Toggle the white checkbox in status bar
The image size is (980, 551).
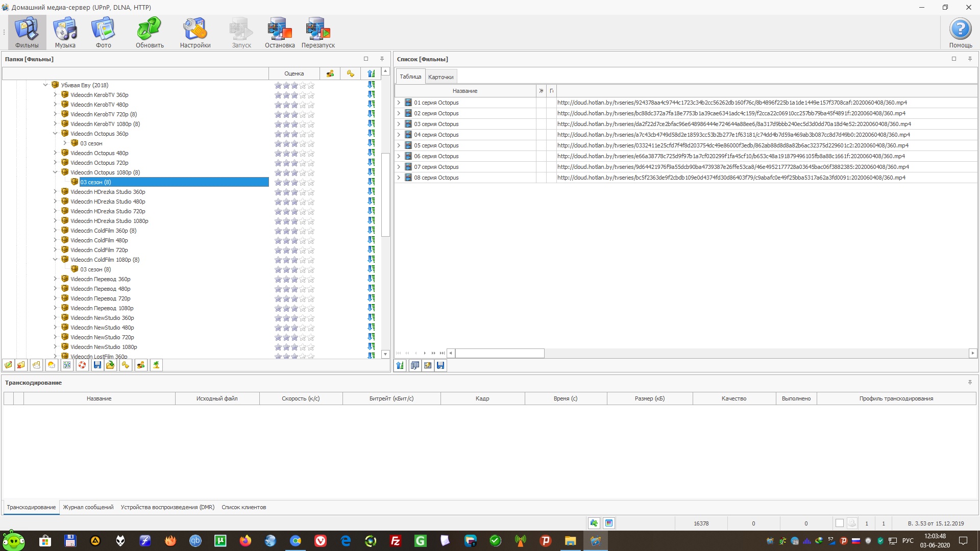(839, 523)
